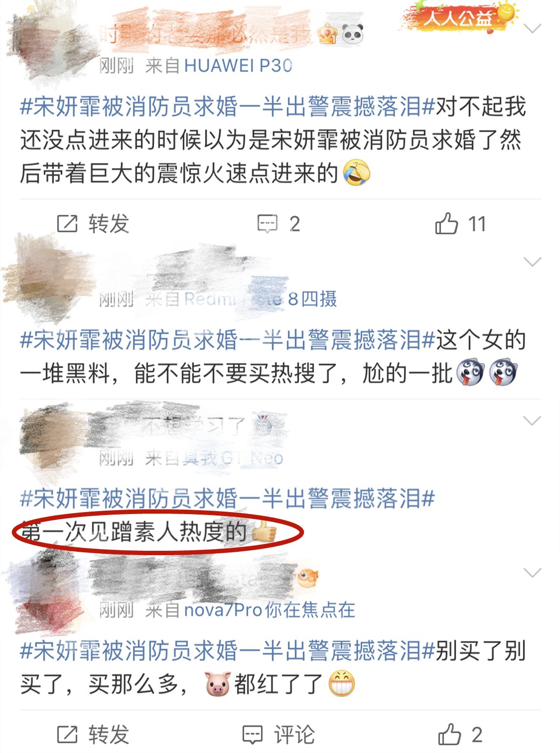The image size is (560, 753).
Task: Open hashtag topic link in first post
Action: (228, 107)
